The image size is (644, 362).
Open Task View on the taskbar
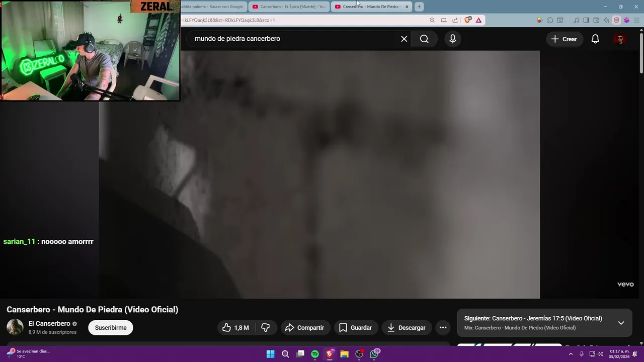point(300,354)
